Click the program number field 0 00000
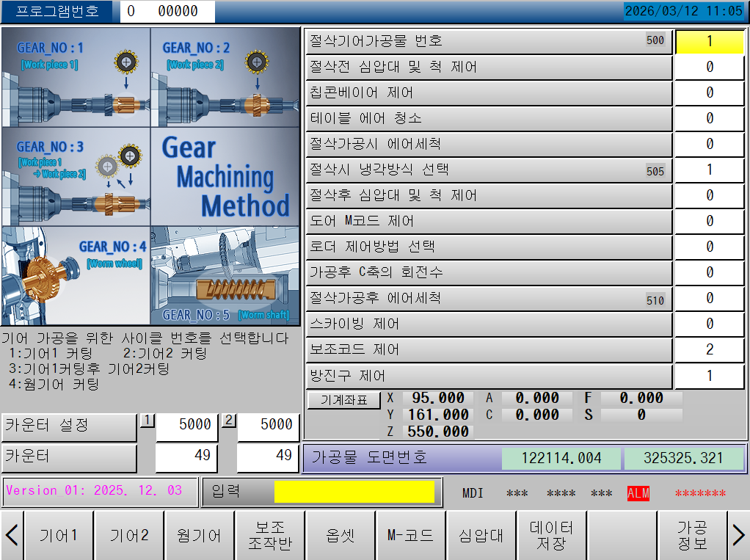The height and width of the screenshot is (560, 750). 167,11
